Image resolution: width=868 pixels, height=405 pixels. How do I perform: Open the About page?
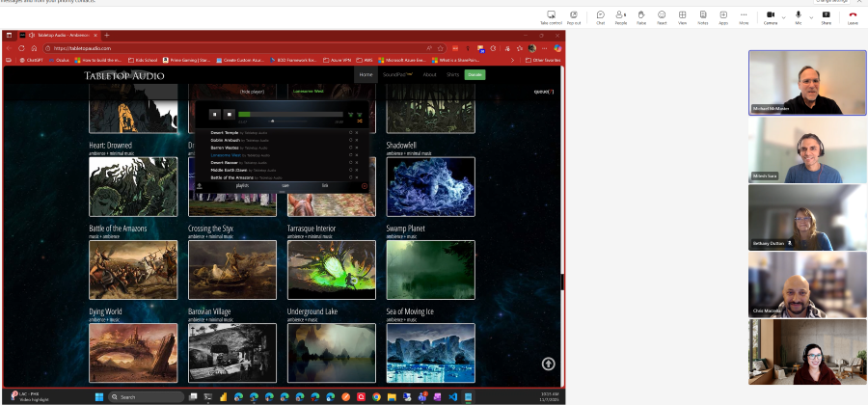click(429, 74)
